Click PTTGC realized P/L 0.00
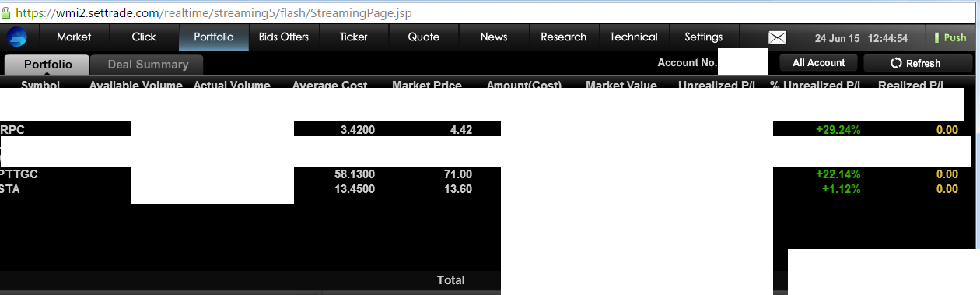 pyautogui.click(x=947, y=174)
